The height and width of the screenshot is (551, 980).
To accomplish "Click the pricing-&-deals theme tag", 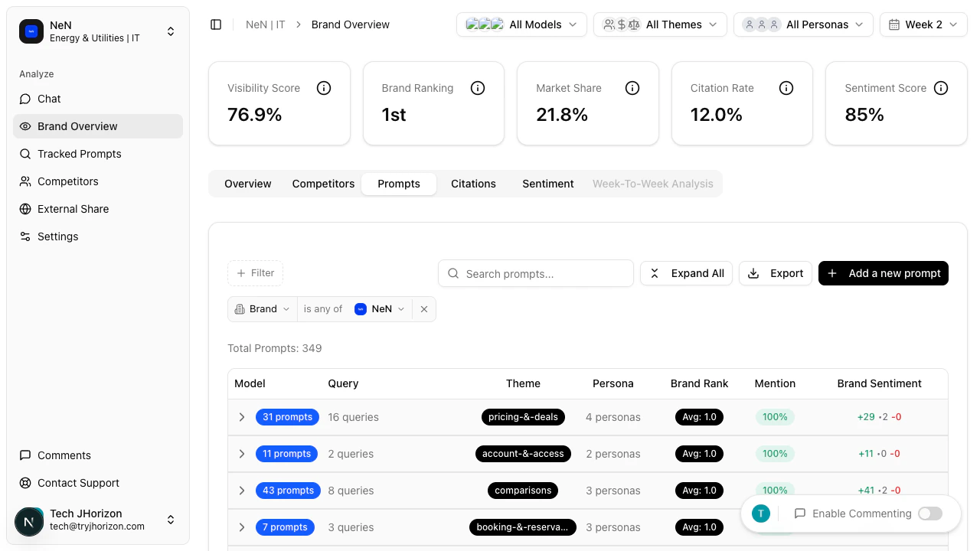I will click(x=523, y=417).
